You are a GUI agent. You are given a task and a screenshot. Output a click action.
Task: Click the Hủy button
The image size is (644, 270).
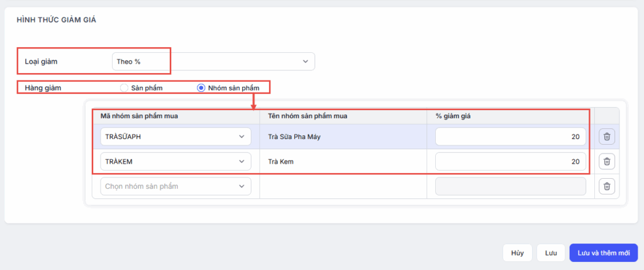point(517,253)
